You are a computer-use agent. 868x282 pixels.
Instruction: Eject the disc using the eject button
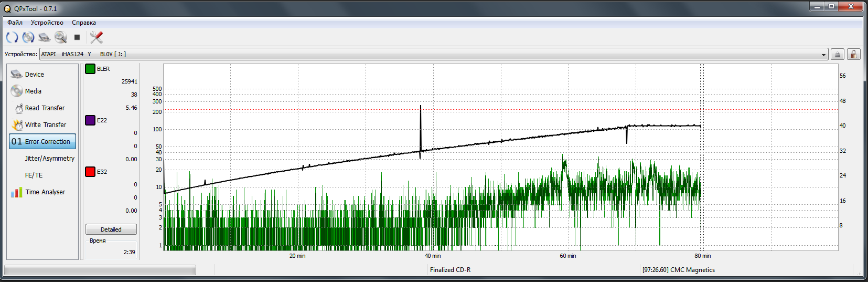838,54
